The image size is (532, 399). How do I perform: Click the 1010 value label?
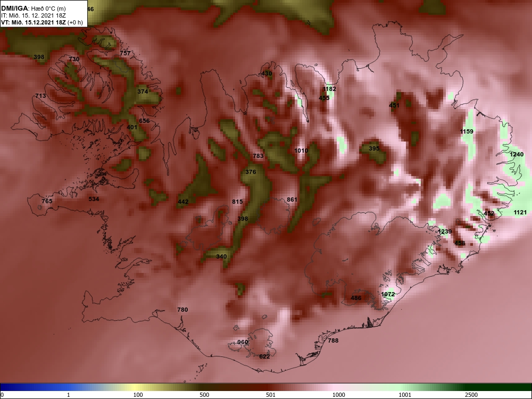coord(301,151)
